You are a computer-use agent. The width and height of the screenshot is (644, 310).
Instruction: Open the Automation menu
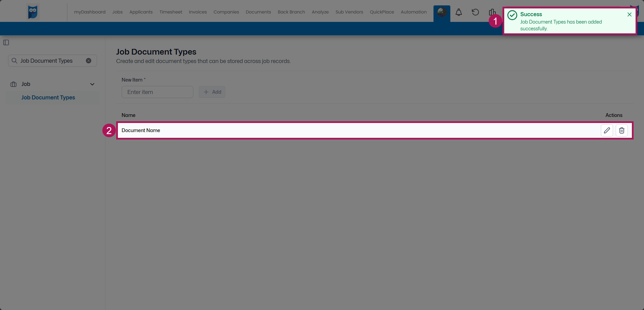click(414, 12)
